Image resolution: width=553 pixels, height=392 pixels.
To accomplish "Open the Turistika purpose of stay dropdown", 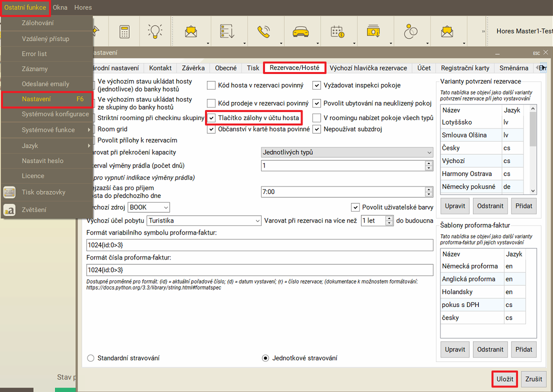I will (x=203, y=220).
